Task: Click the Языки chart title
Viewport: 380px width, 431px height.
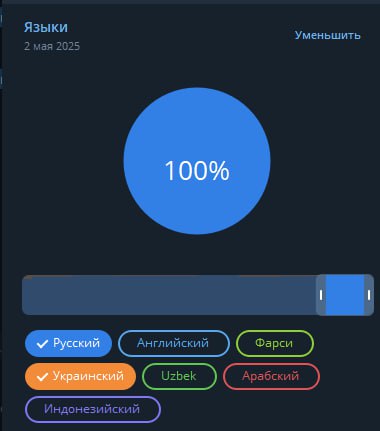Action: point(46,27)
